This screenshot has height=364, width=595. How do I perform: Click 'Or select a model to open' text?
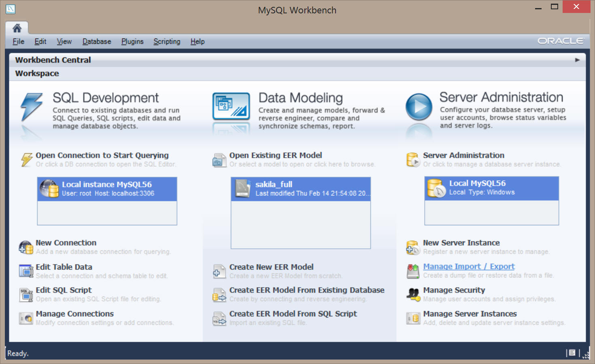pyautogui.click(x=302, y=164)
